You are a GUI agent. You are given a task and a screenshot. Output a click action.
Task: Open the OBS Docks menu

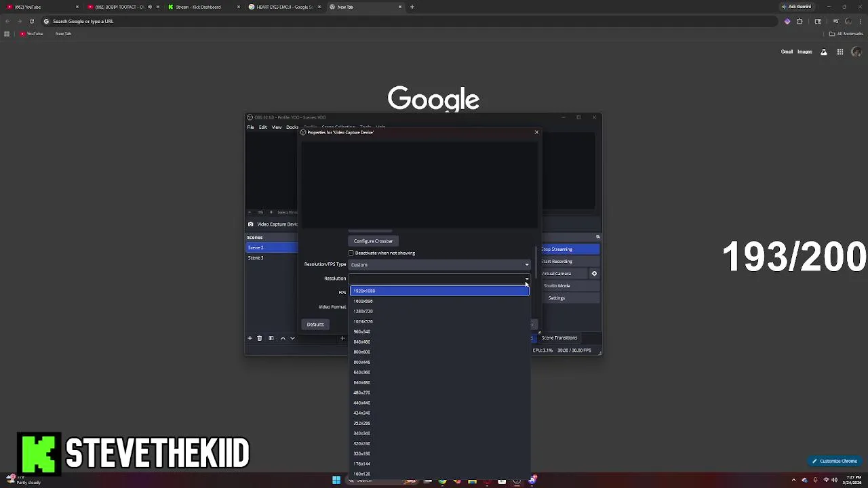pyautogui.click(x=292, y=127)
